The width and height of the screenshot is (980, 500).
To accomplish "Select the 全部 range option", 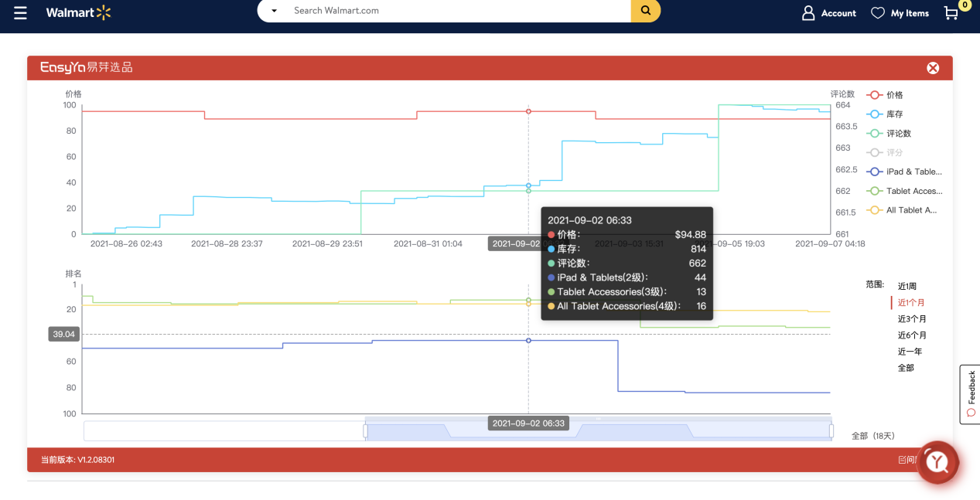I will 906,368.
